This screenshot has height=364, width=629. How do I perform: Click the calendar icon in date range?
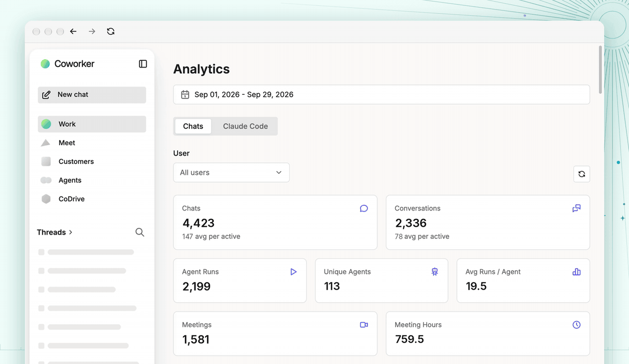pyautogui.click(x=185, y=95)
